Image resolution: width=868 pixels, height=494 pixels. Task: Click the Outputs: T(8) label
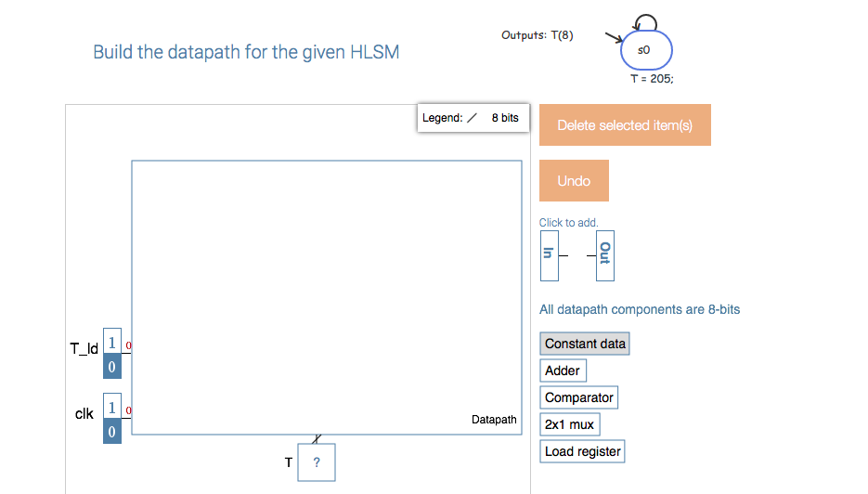click(537, 35)
